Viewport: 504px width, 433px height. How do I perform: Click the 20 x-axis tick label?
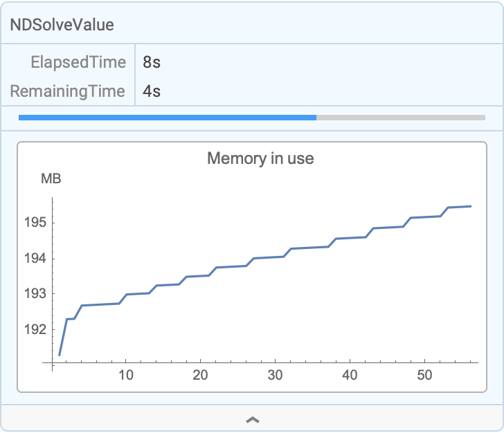point(200,375)
